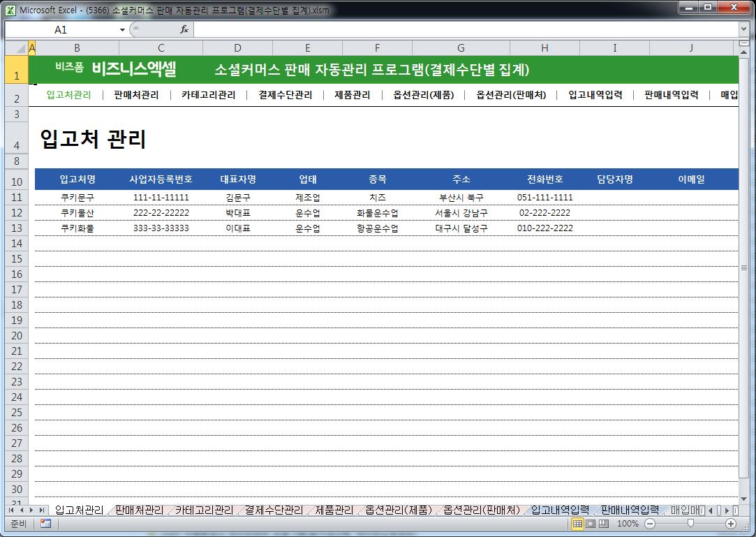Go to previous sheet tab arrow
Screen dimensions: 756x537
(22, 510)
